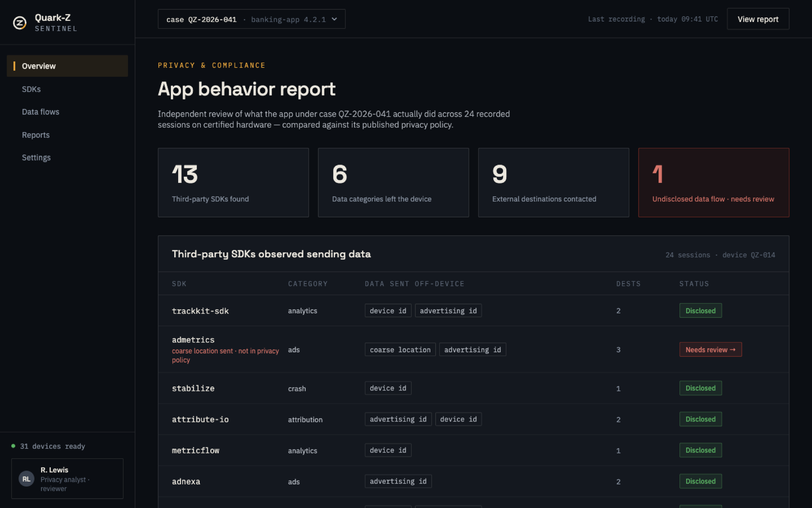Click the device id tag in metricflow row
This screenshot has width=812, height=508.
pyautogui.click(x=388, y=450)
